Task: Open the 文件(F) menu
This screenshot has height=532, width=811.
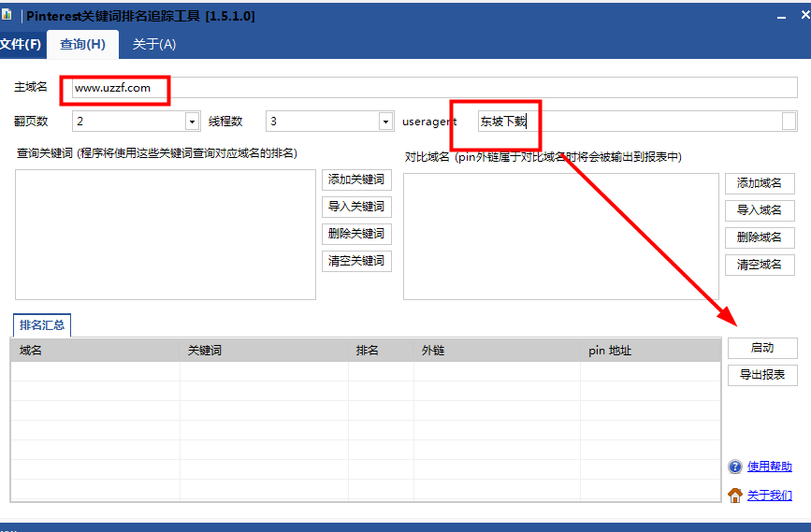Action: 21,44
